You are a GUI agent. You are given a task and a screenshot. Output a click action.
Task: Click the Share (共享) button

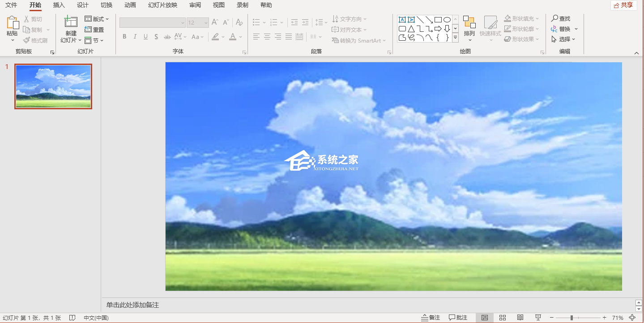624,5
